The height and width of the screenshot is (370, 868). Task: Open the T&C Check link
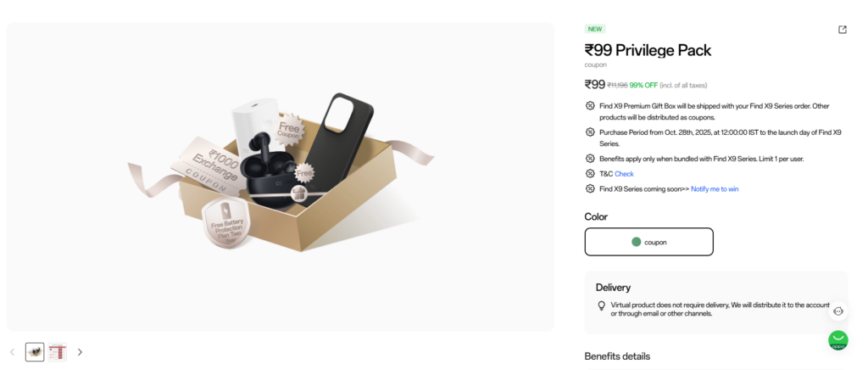pos(624,174)
